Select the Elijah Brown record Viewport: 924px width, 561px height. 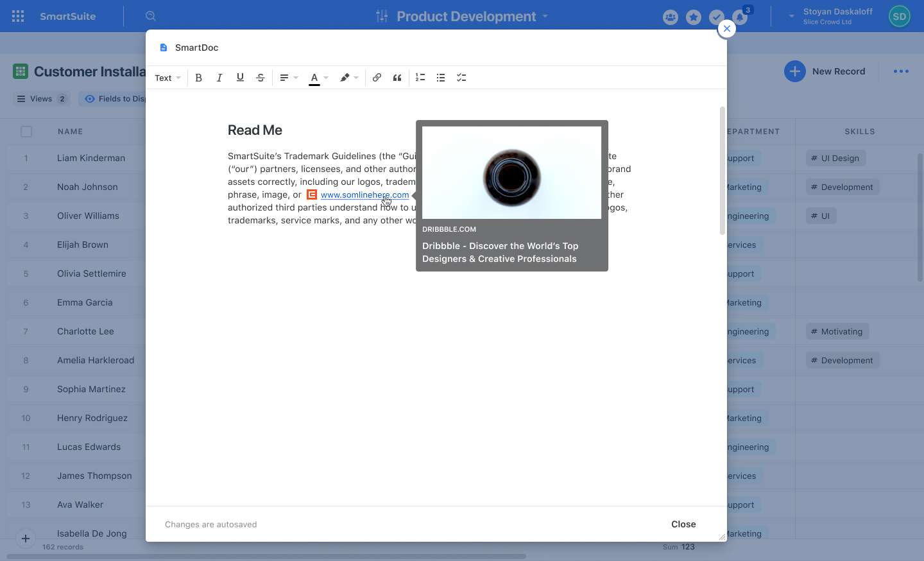coord(83,245)
